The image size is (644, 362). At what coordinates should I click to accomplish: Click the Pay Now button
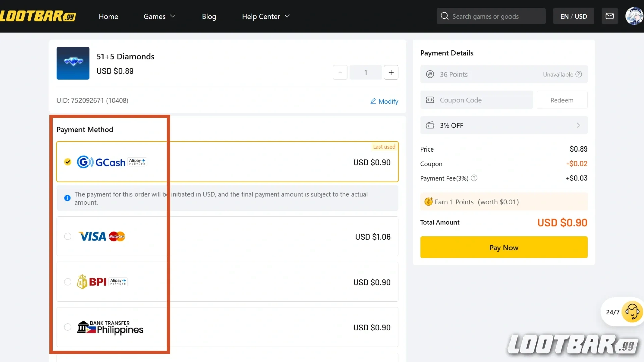504,247
